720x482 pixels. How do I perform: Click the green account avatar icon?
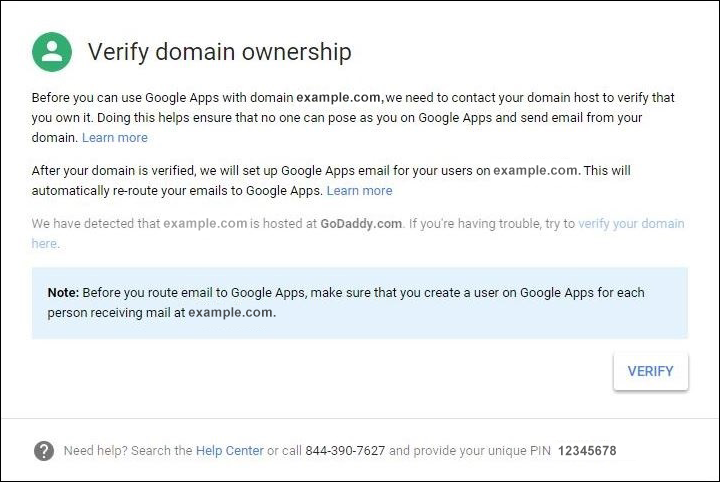click(x=51, y=52)
